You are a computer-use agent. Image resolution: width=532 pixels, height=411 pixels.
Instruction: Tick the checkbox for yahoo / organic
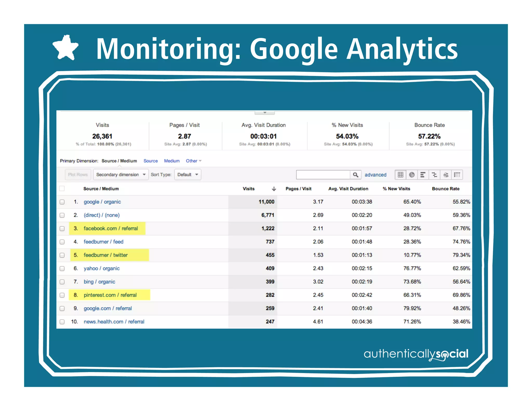(x=62, y=268)
